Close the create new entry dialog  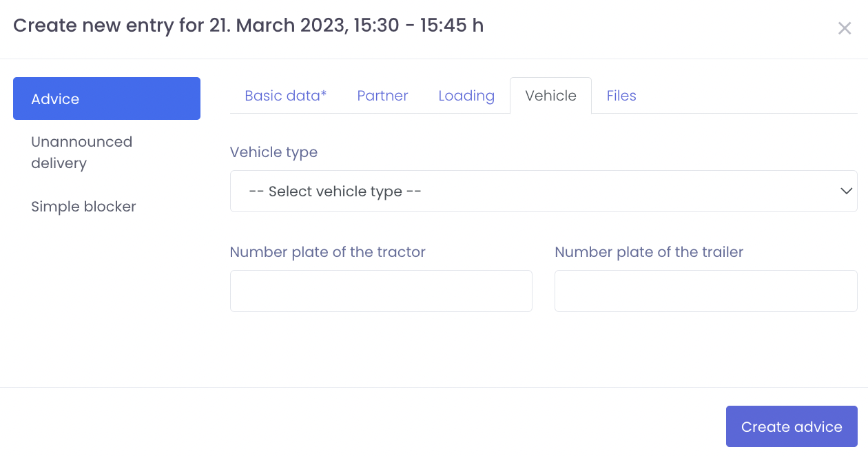(844, 28)
